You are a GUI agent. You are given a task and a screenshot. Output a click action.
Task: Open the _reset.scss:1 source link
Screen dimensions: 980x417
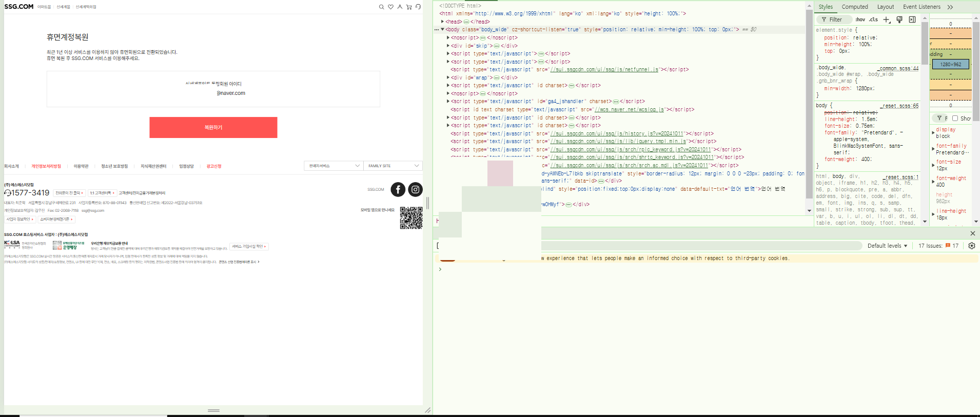901,177
